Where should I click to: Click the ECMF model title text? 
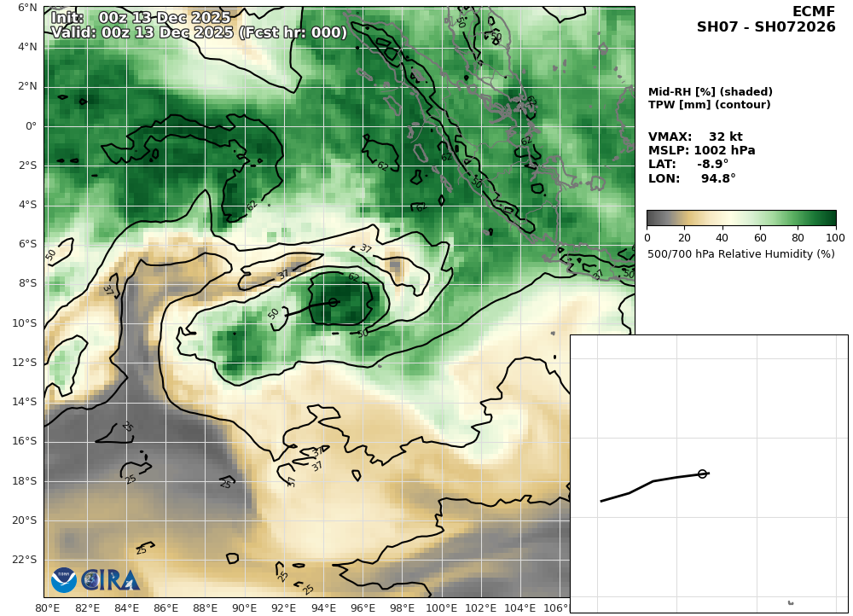tap(813, 12)
